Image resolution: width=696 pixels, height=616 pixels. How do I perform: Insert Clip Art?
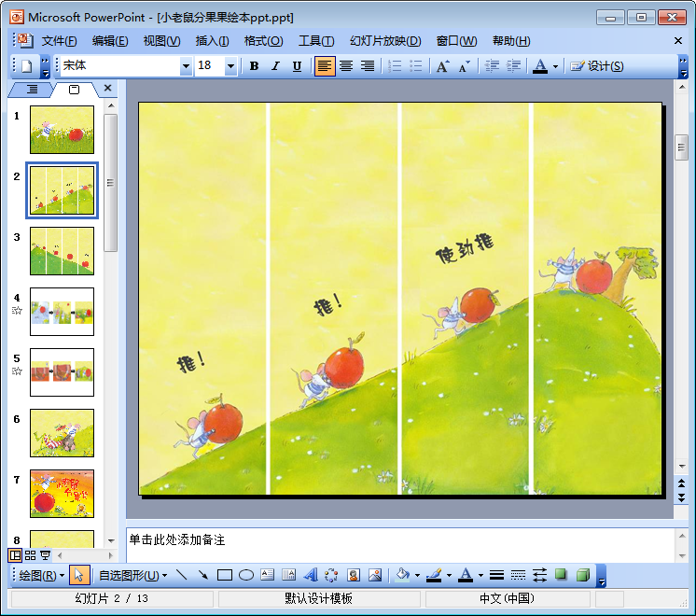[x=353, y=575]
